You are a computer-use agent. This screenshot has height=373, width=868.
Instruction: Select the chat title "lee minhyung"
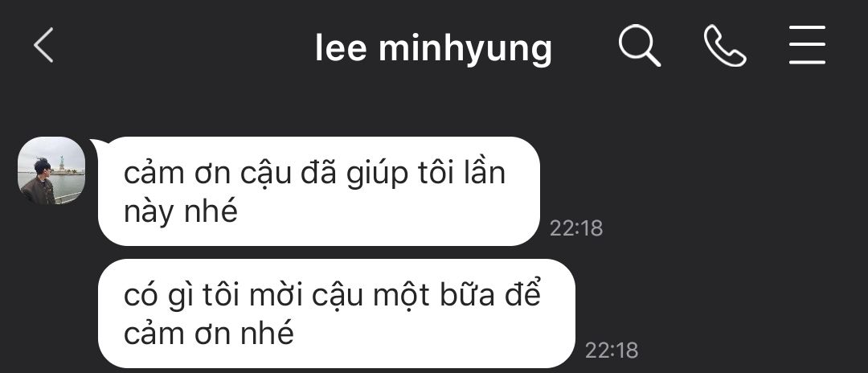click(433, 48)
